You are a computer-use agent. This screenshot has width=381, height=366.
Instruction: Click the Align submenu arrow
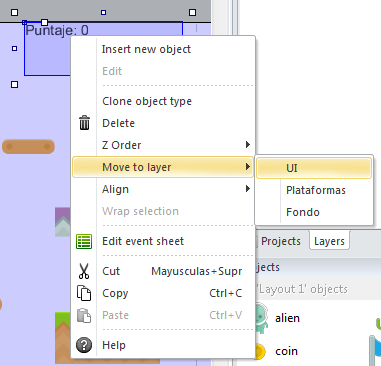247,189
